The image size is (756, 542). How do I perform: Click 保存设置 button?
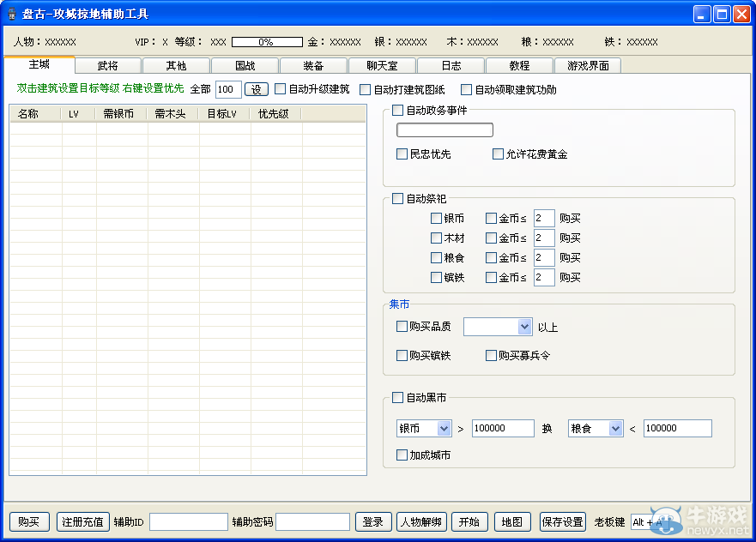pos(563,521)
